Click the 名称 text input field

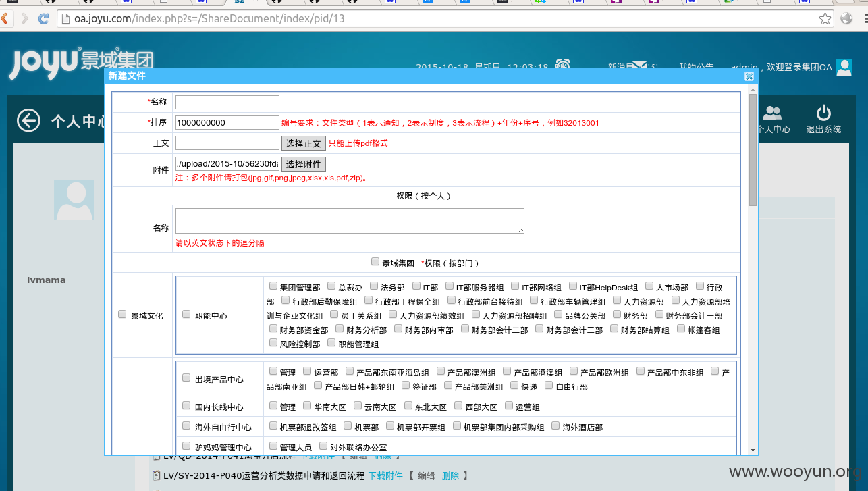(x=227, y=102)
